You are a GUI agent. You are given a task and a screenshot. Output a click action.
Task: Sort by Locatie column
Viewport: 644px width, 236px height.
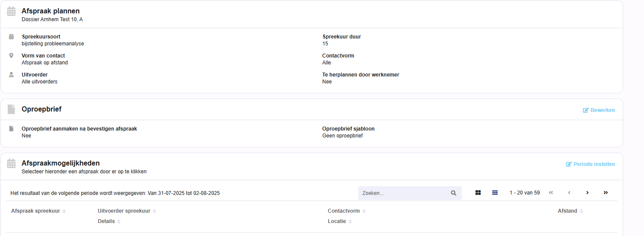[340, 221]
